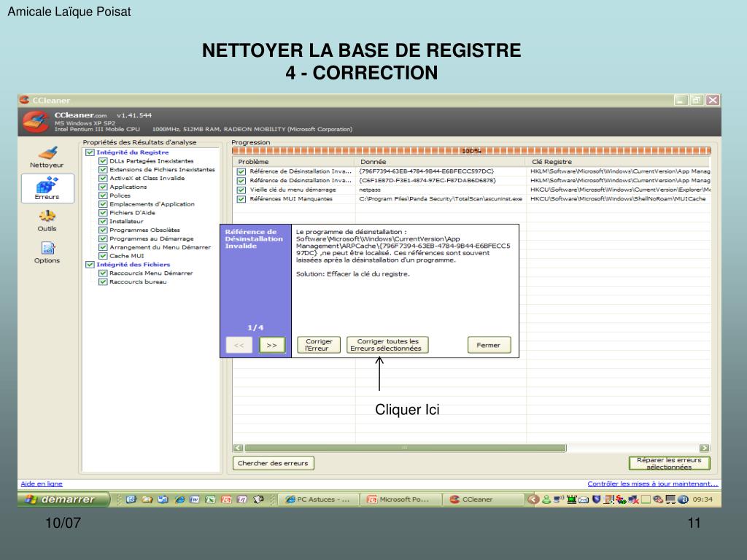The width and height of the screenshot is (747, 560).
Task: Toggle Extensions de Fichiers Inexistantes checkbox
Action: [102, 169]
